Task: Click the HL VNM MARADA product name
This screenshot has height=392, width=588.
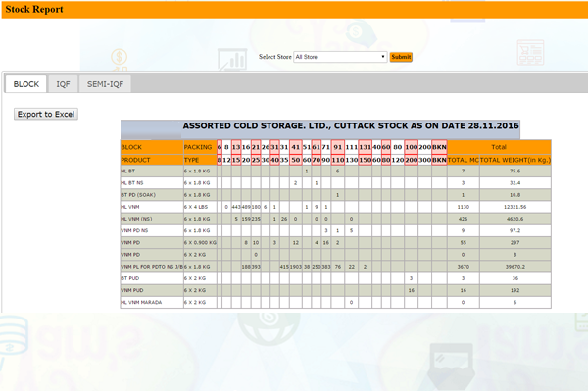Action: pyautogui.click(x=141, y=303)
